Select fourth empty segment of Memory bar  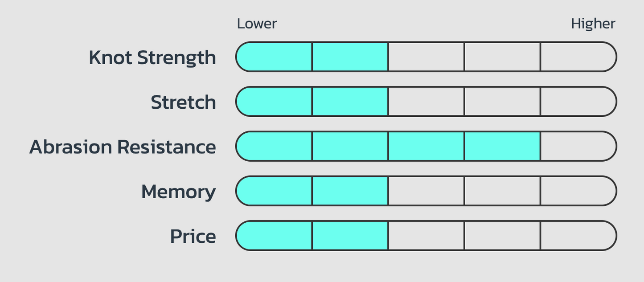pos(502,191)
